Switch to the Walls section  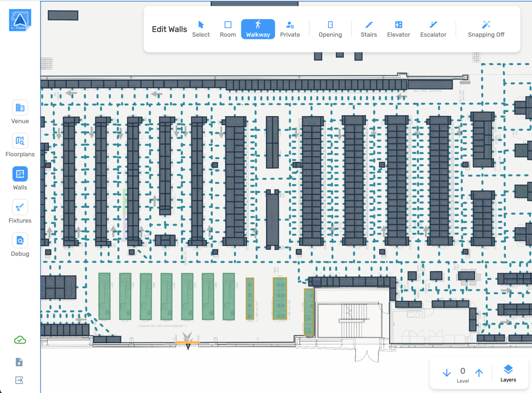tap(20, 179)
